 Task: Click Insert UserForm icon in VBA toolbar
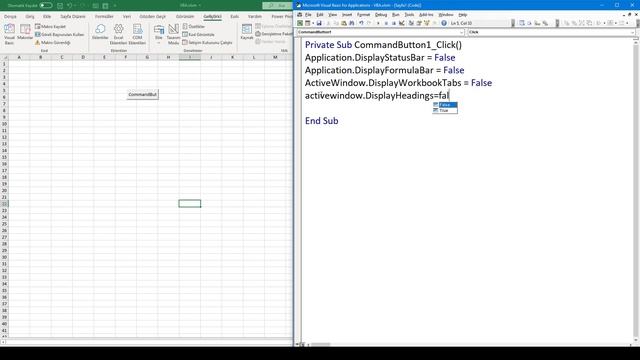(307, 23)
